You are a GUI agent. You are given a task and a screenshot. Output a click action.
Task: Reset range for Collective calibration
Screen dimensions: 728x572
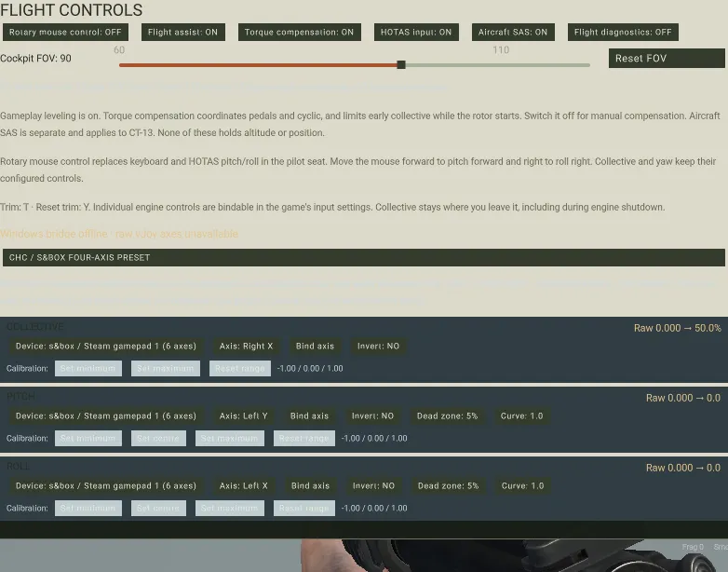click(x=240, y=369)
